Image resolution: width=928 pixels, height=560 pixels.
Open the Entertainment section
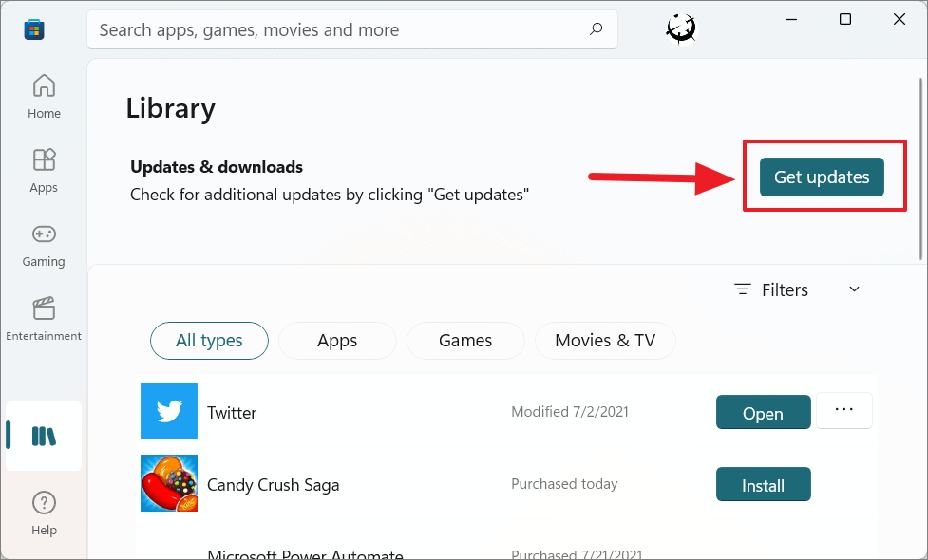coord(44,319)
